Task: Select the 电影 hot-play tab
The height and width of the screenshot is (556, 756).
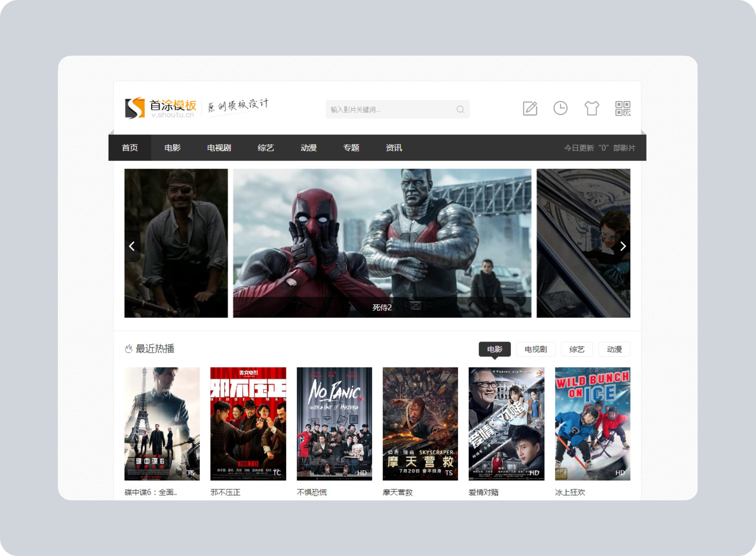Action: click(495, 349)
